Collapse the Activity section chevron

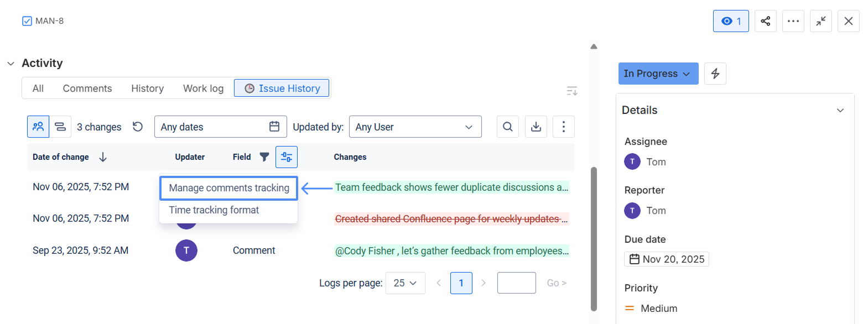[x=11, y=64]
